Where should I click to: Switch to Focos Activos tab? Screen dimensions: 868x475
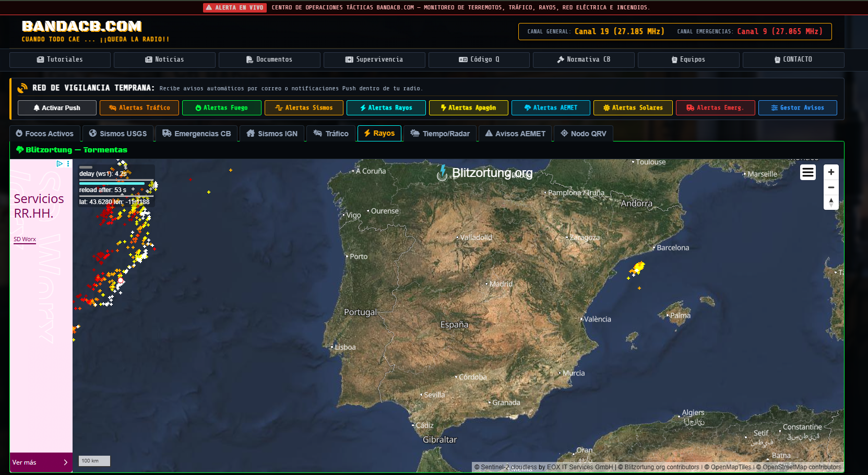45,134
